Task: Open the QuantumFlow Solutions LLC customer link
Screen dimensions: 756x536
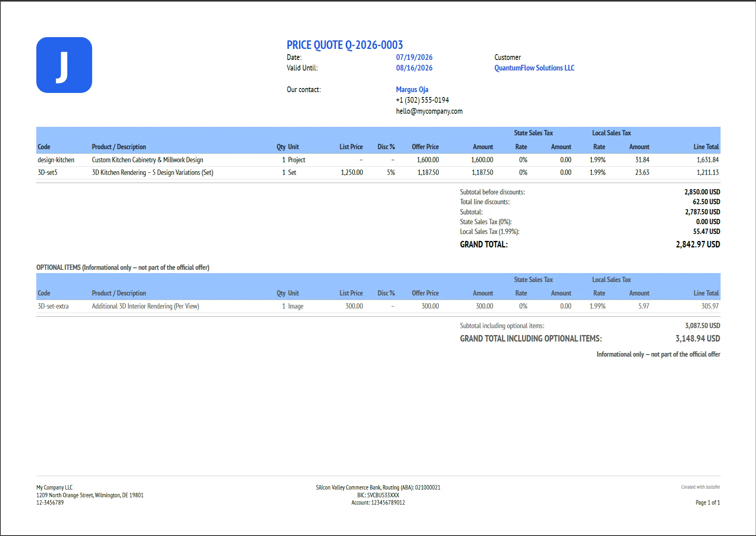Action: point(534,68)
